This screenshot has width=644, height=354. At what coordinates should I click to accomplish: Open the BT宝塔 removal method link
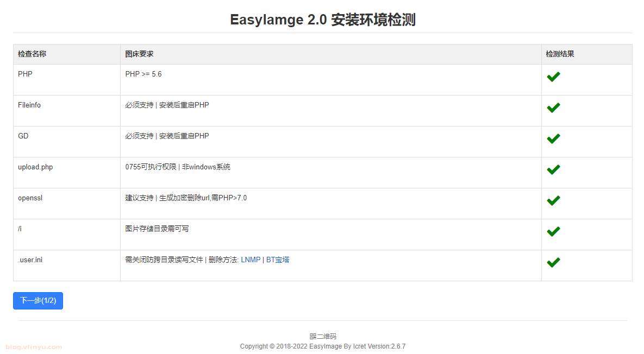278,260
